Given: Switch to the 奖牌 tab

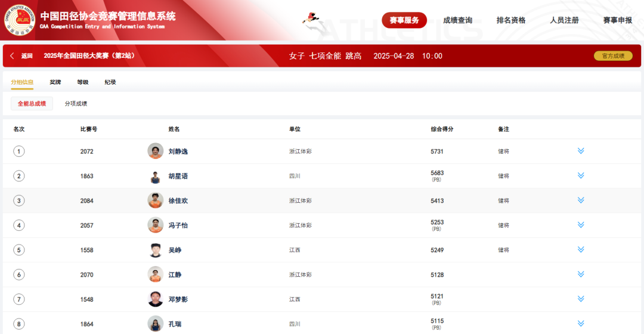Looking at the screenshot, I should coord(55,82).
